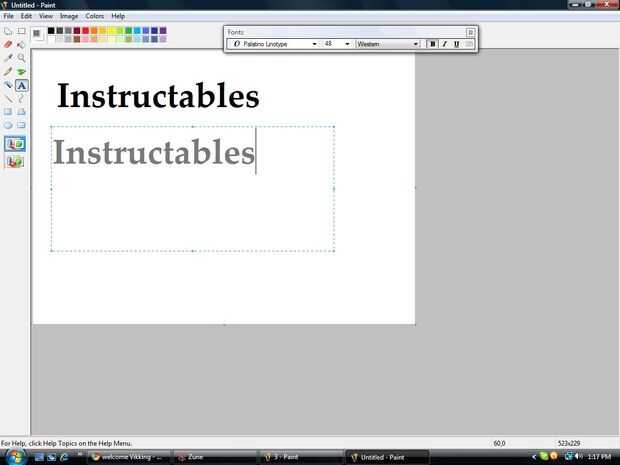Click the Internet Explorer quick launch icon
The height and width of the screenshot is (465, 620).
[64, 457]
